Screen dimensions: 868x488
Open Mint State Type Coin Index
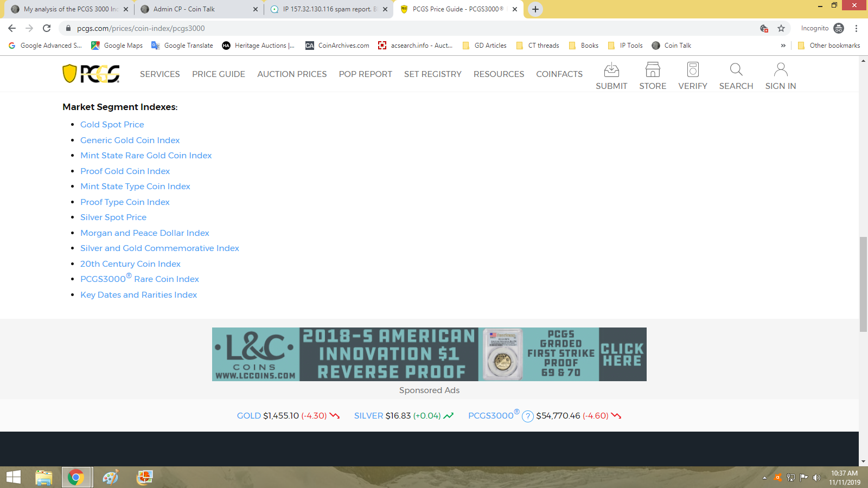pos(135,187)
